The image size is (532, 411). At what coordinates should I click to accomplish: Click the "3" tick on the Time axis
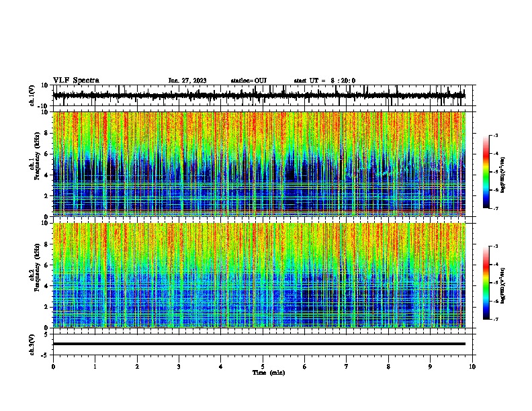click(179, 367)
